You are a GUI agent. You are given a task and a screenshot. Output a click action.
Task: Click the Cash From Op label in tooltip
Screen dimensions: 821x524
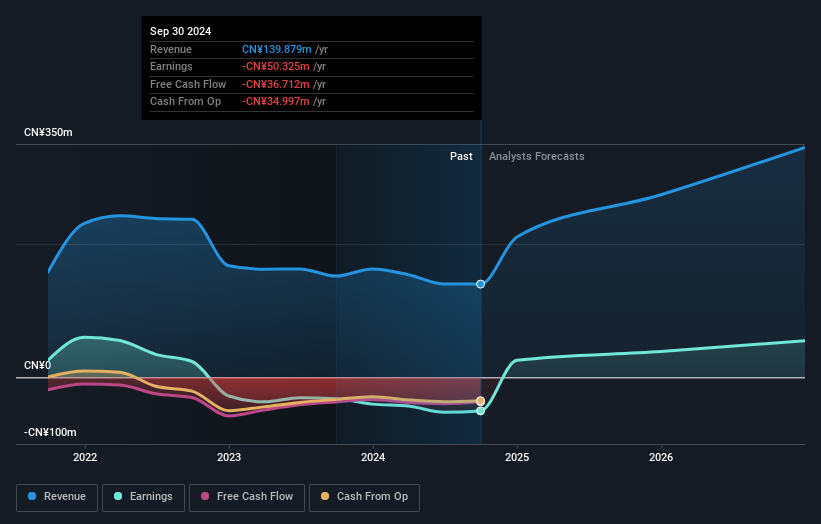[x=185, y=102]
